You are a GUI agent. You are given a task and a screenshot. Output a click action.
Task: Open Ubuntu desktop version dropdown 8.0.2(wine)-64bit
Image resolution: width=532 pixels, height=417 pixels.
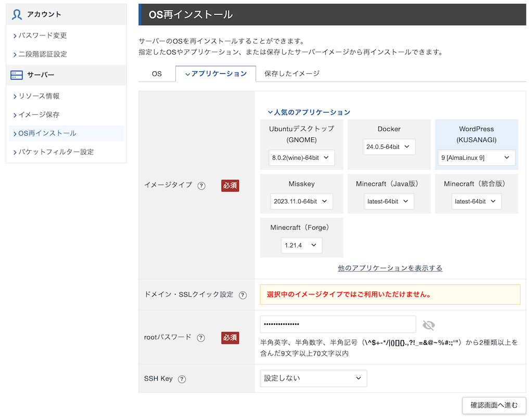[x=301, y=158]
